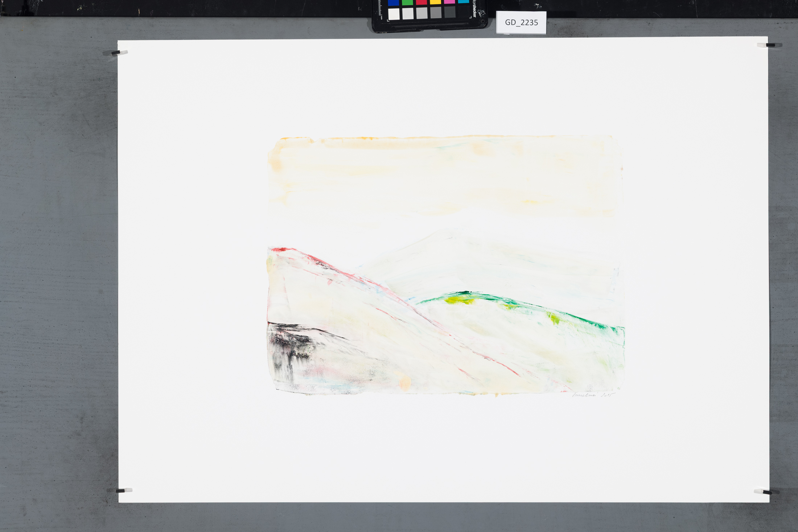Image resolution: width=798 pixels, height=532 pixels.
Task: Click the cyan colorchecker patch
Action: [x=463, y=2]
